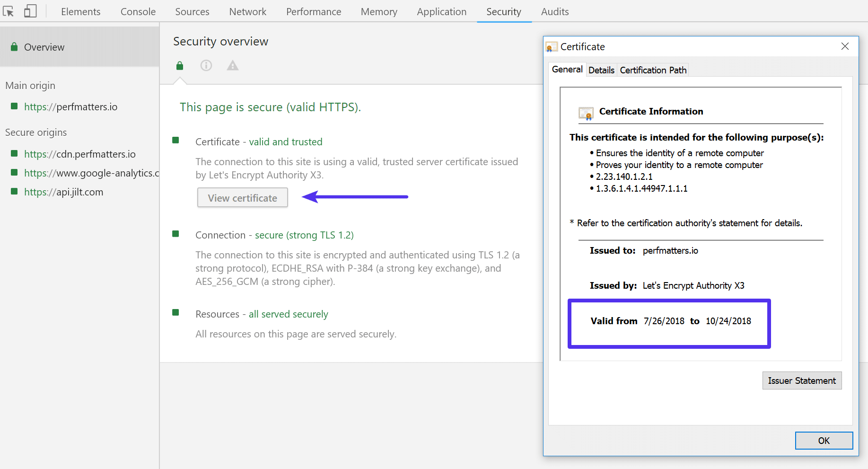Open the Certification Path tab
This screenshot has width=868, height=469.
pos(653,70)
